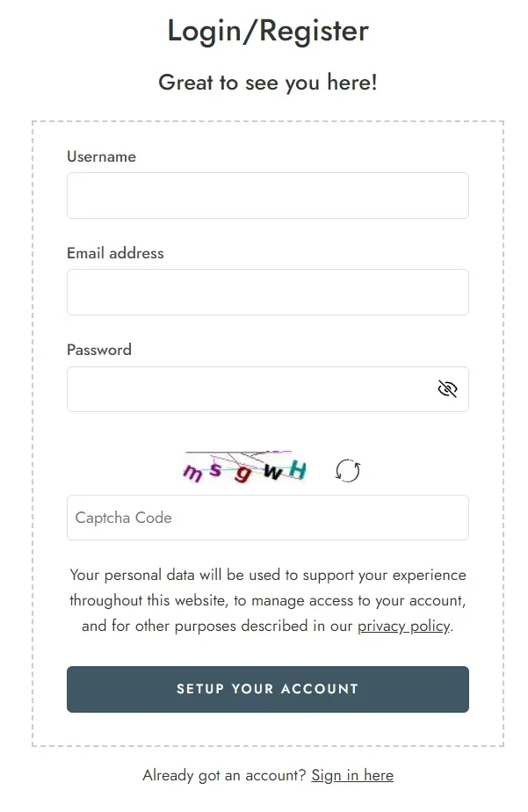Click the red letter g in the captcha

(242, 473)
